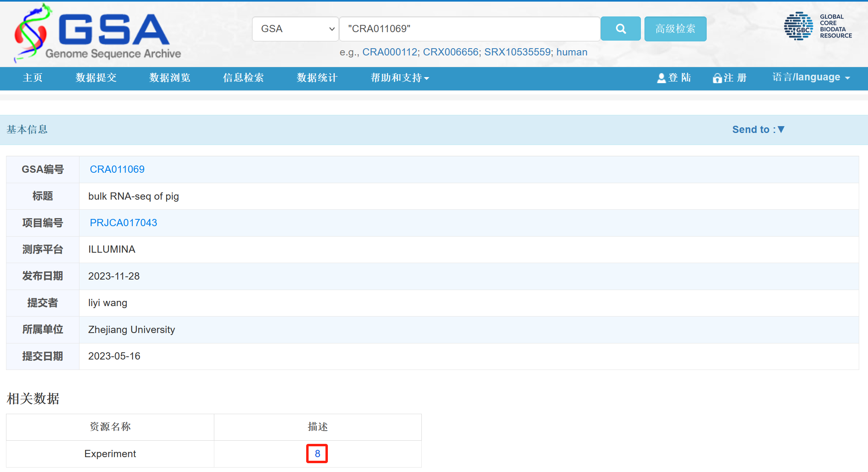868x472 pixels.
Task: Expand the Send to options panel
Action: click(759, 130)
